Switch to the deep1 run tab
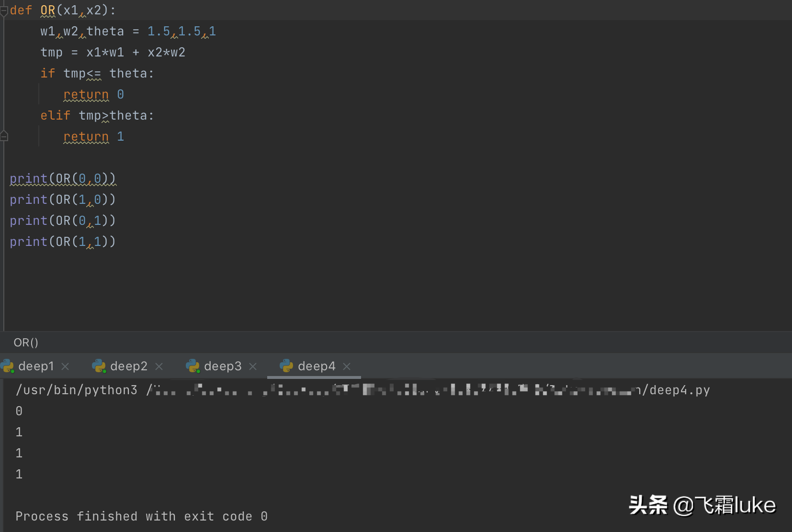Screen dimensions: 792x532 [36, 366]
